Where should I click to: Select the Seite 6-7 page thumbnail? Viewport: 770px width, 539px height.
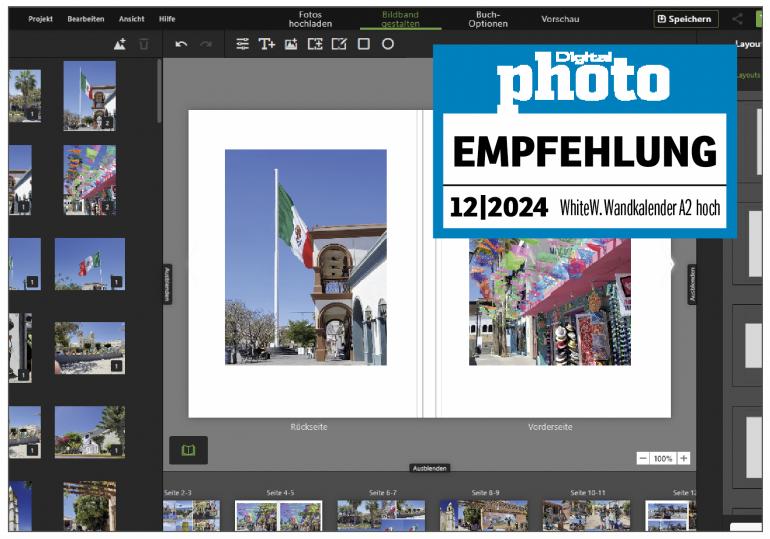pos(381,515)
